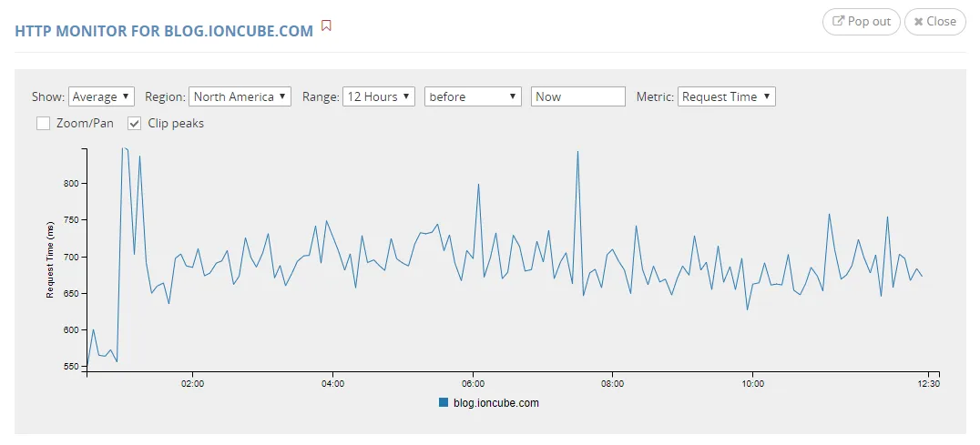980x445 pixels.
Task: Click the Zoom/Pan label text
Action: [85, 123]
